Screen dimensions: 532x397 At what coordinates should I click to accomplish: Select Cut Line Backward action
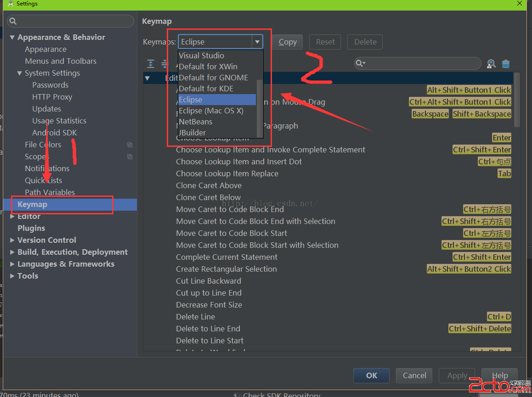[209, 281]
